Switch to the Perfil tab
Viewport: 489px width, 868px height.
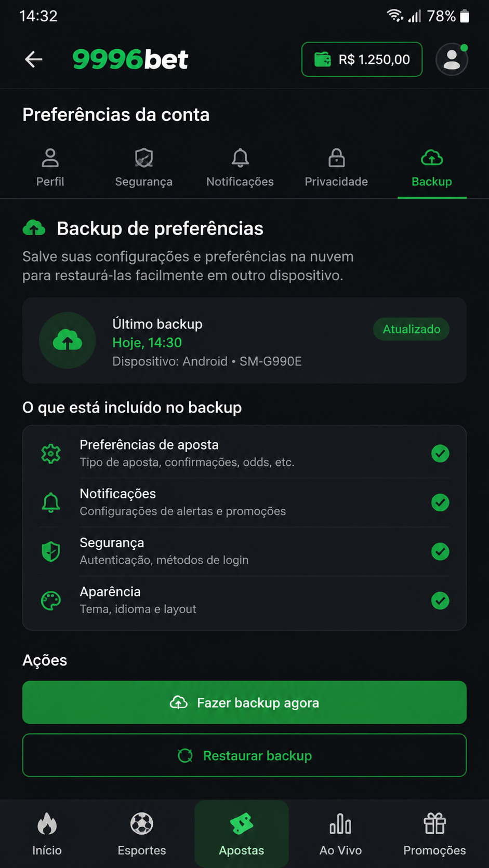[50, 168]
